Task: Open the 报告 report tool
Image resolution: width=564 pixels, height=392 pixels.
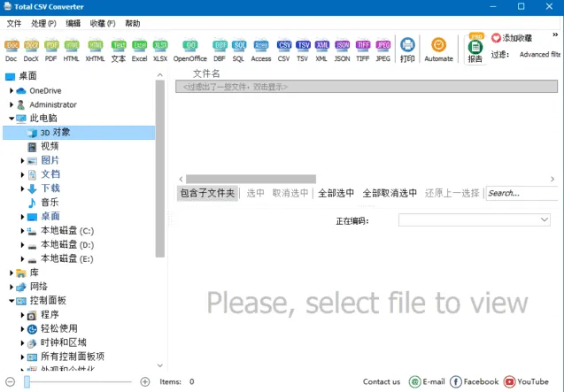Action: point(475,50)
